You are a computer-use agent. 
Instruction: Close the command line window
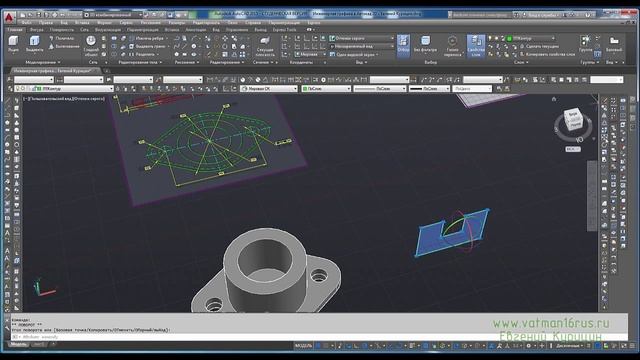tap(7, 319)
